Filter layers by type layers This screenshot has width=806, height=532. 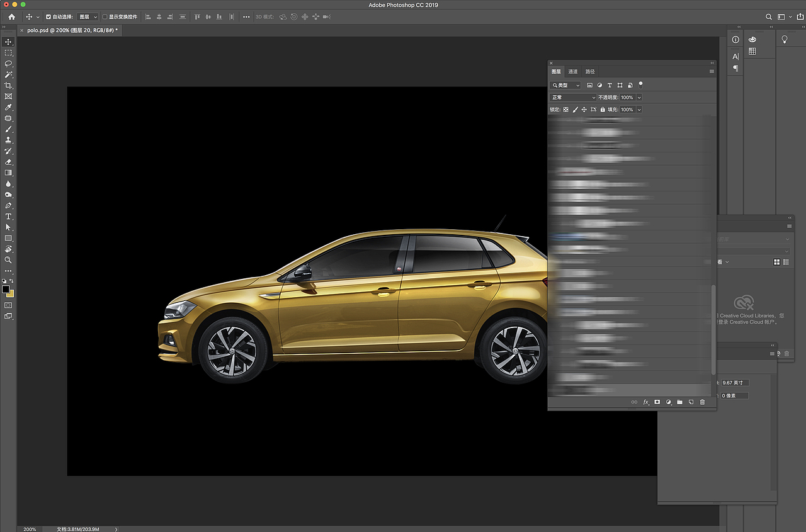[x=610, y=85]
